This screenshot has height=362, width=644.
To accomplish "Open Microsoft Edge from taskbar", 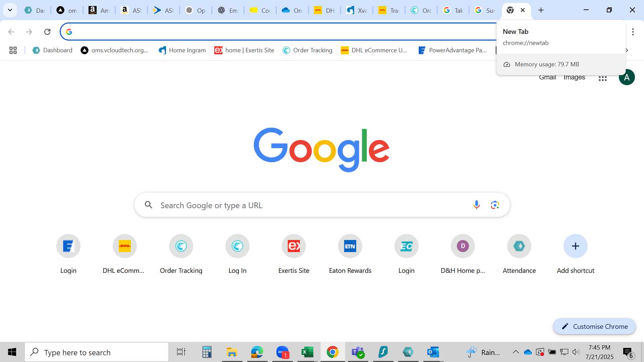I will [x=257, y=352].
